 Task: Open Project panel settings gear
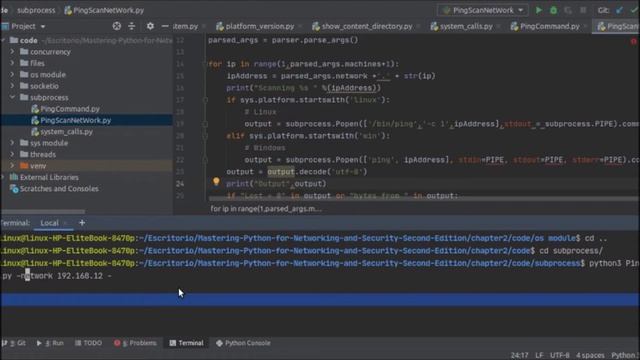tap(150, 26)
